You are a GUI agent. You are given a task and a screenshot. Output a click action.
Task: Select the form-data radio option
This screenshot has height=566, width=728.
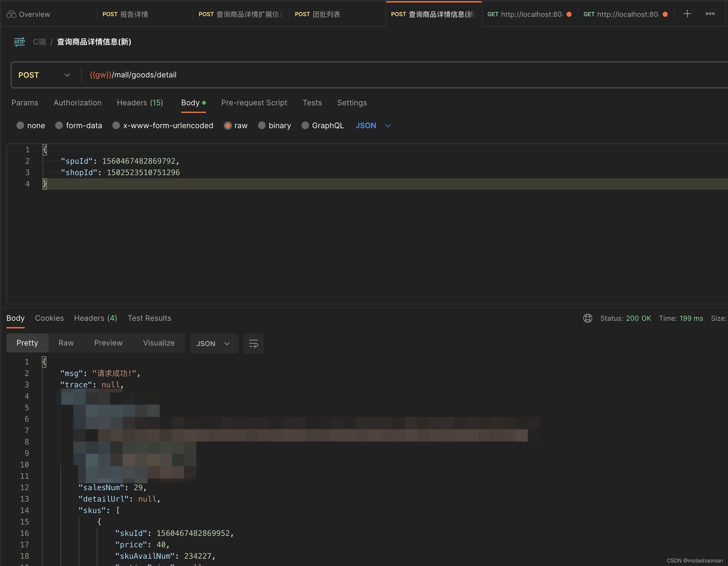[59, 125]
